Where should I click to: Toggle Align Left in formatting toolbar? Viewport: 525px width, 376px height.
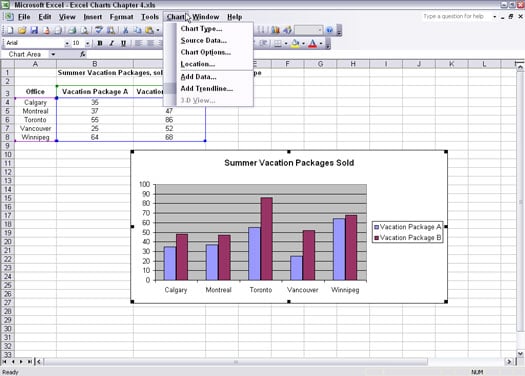tap(138, 43)
